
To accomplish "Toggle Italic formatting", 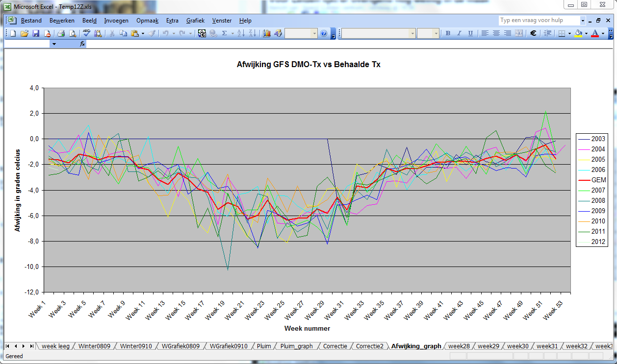I will (459, 33).
